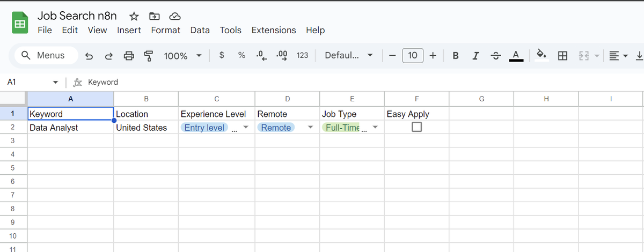Viewport: 644px width, 252px height.
Task: Open the View menu
Action: (x=97, y=30)
